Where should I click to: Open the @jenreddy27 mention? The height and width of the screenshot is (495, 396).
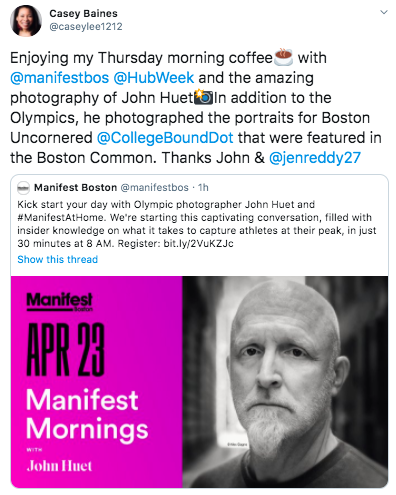(x=315, y=158)
